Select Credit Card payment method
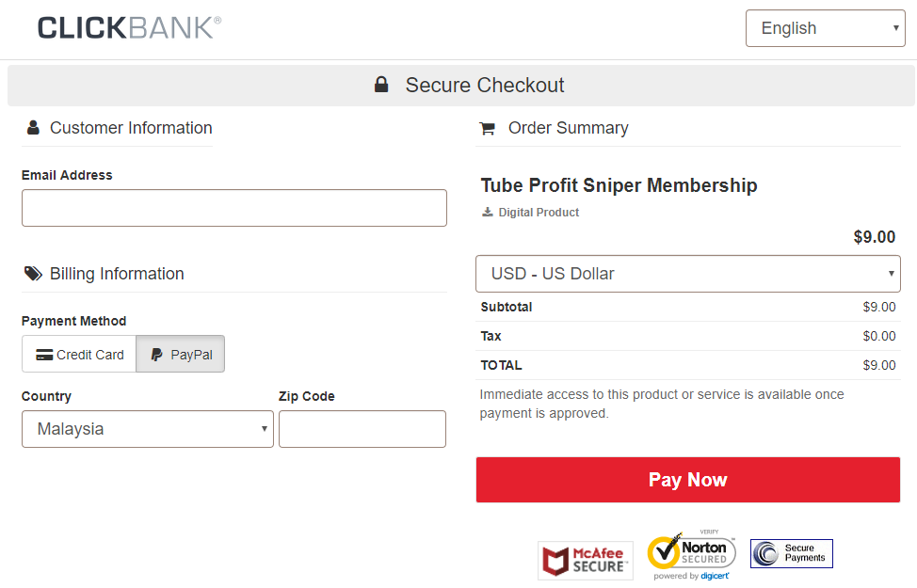 (x=79, y=354)
